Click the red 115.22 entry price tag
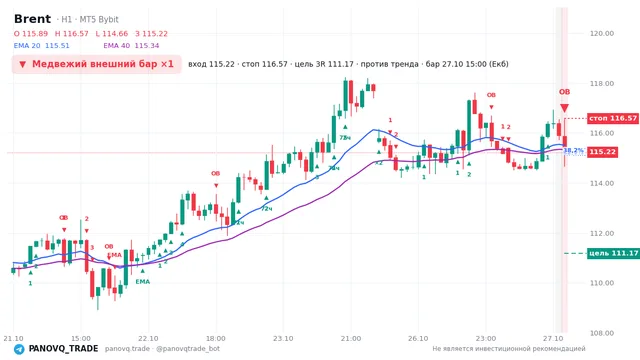This screenshot has height=360, width=640. click(x=602, y=152)
